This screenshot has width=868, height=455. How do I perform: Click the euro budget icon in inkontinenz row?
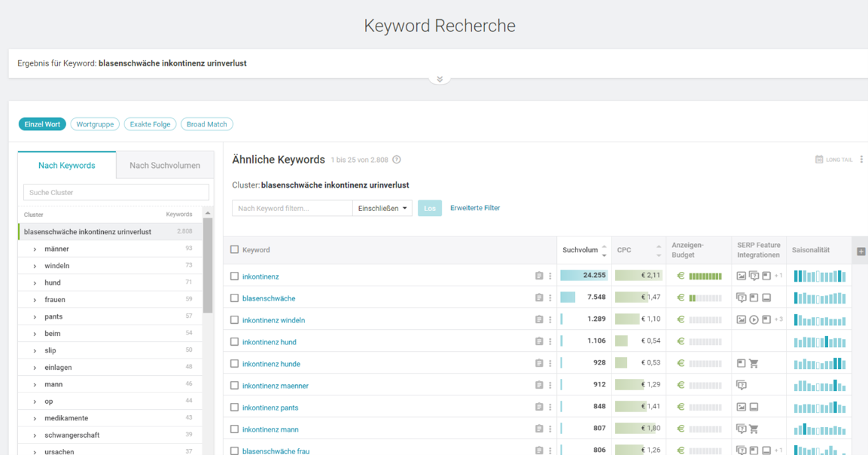pos(680,276)
